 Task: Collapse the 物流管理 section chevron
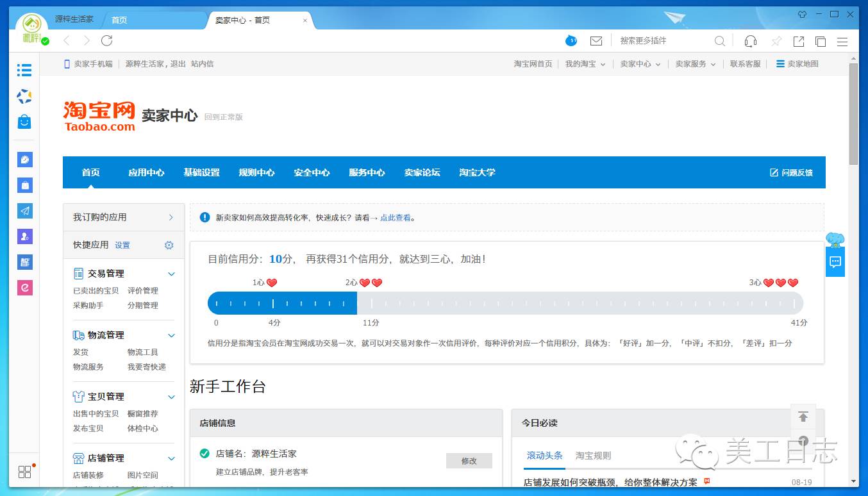[171, 335]
